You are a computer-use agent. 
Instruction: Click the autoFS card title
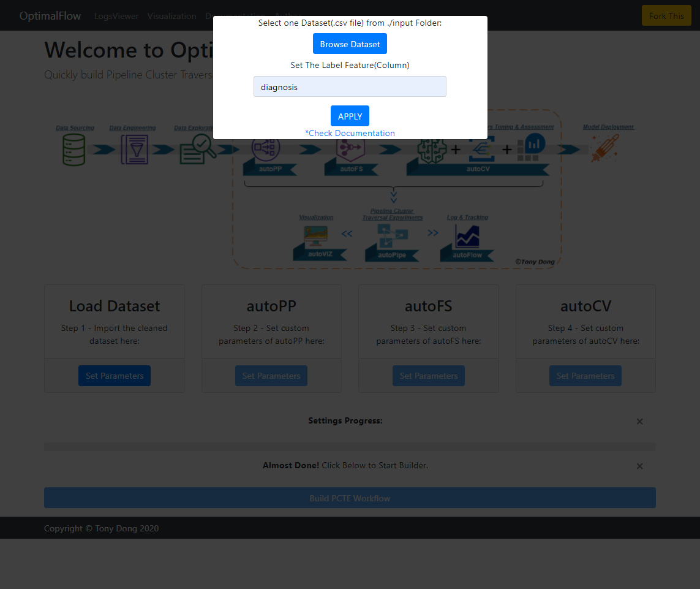pos(429,306)
